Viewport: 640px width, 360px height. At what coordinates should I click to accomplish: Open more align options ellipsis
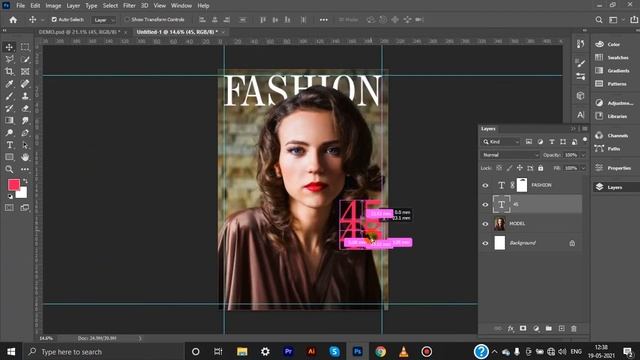tap(323, 20)
